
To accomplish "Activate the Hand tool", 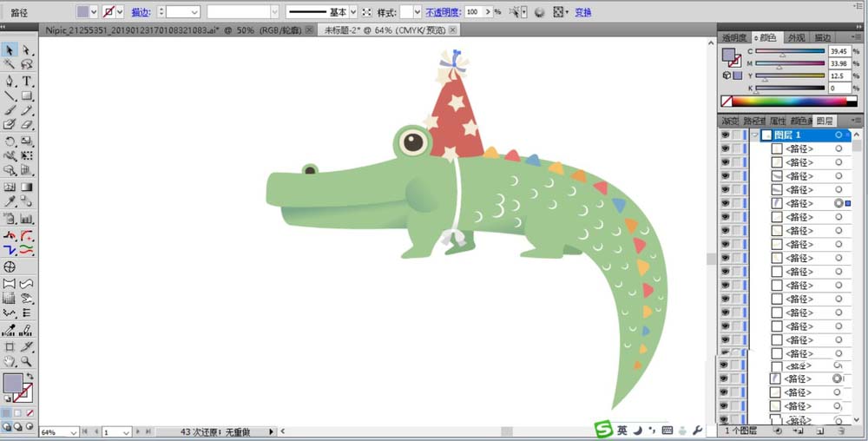I will coord(10,361).
